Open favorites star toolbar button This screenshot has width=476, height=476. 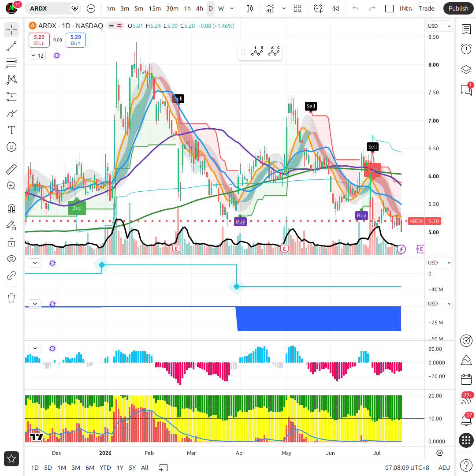pyautogui.click(x=11, y=459)
